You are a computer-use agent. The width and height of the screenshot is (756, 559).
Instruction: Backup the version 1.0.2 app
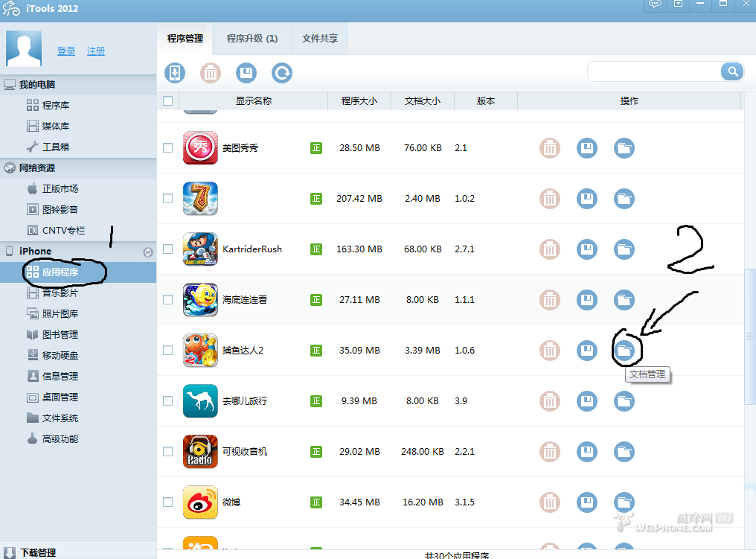(587, 199)
